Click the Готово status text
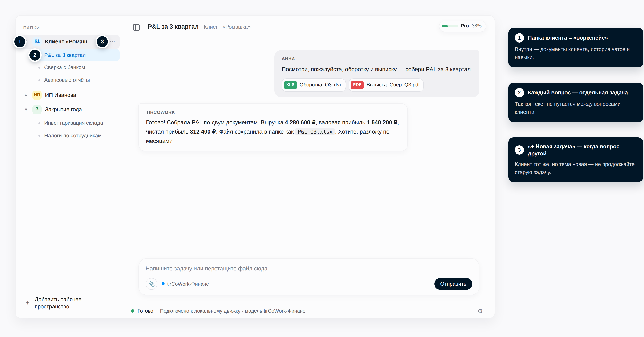 tap(145, 311)
